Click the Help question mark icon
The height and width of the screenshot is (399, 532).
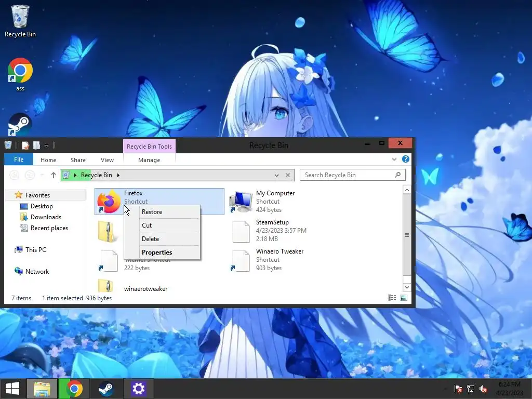click(x=405, y=159)
